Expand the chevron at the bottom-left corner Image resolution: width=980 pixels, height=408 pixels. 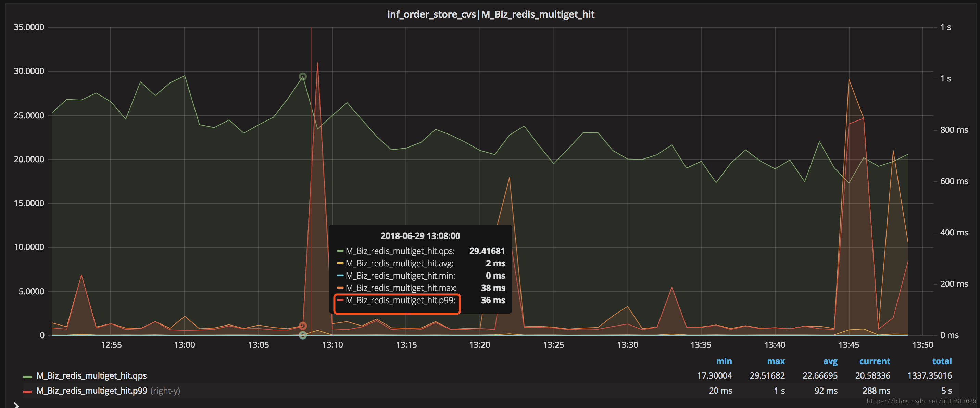(16, 405)
